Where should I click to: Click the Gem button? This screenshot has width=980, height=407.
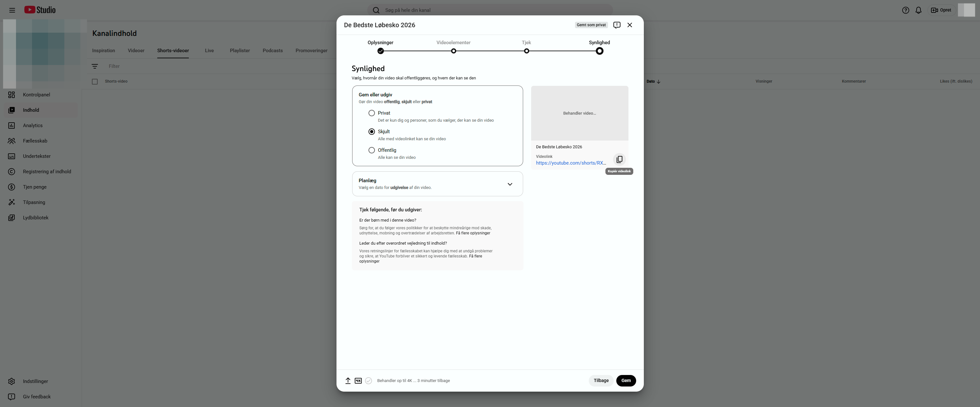pos(626,381)
